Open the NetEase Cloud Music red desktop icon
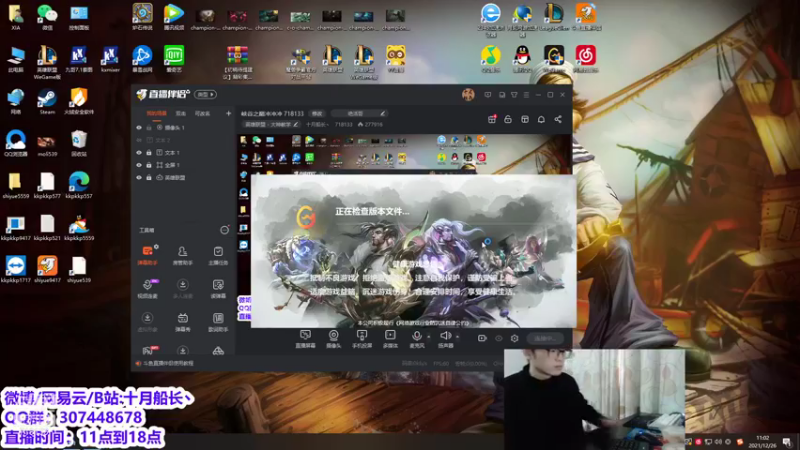The height and width of the screenshot is (450, 800). (x=586, y=59)
